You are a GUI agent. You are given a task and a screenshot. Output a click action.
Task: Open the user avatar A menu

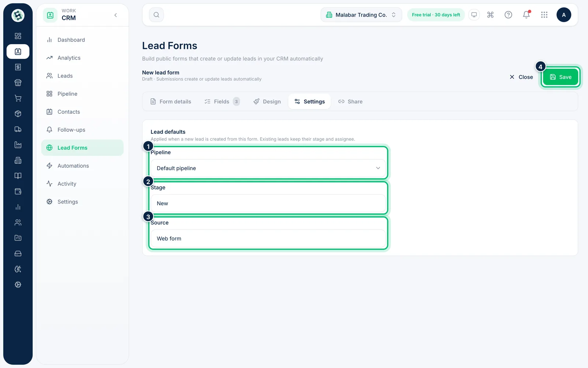coord(564,15)
